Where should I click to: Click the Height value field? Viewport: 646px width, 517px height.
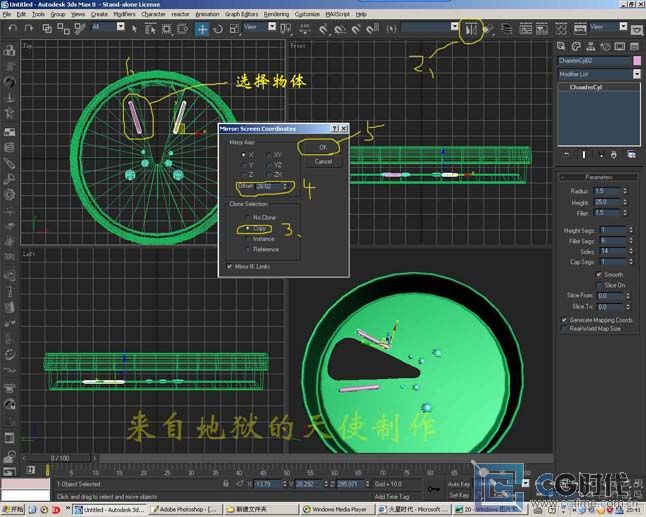606,202
